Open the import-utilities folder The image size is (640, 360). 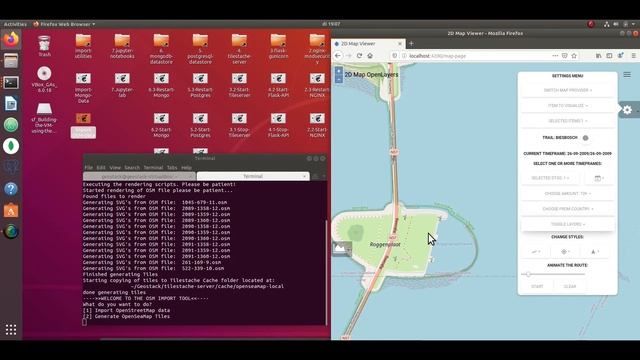pyautogui.click(x=83, y=47)
